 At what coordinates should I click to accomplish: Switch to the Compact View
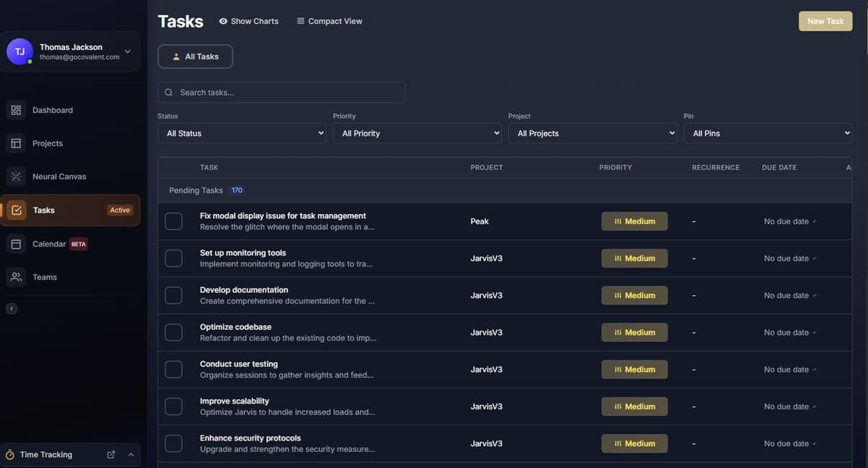tap(329, 21)
